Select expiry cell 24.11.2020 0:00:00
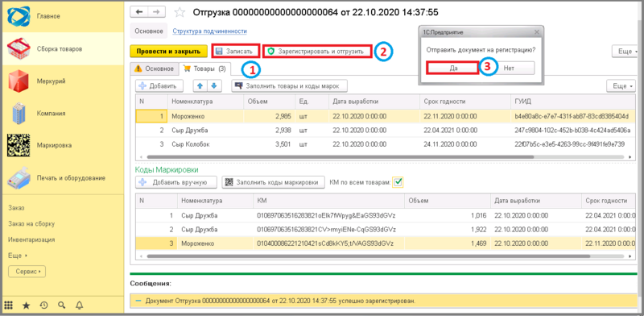The height and width of the screenshot is (316, 644). (x=464, y=143)
